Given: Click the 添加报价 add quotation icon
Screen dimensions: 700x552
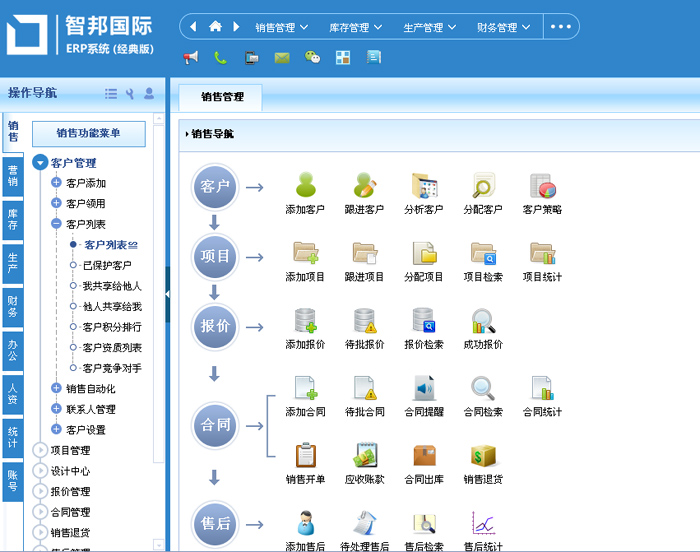Looking at the screenshot, I should click(x=305, y=321).
